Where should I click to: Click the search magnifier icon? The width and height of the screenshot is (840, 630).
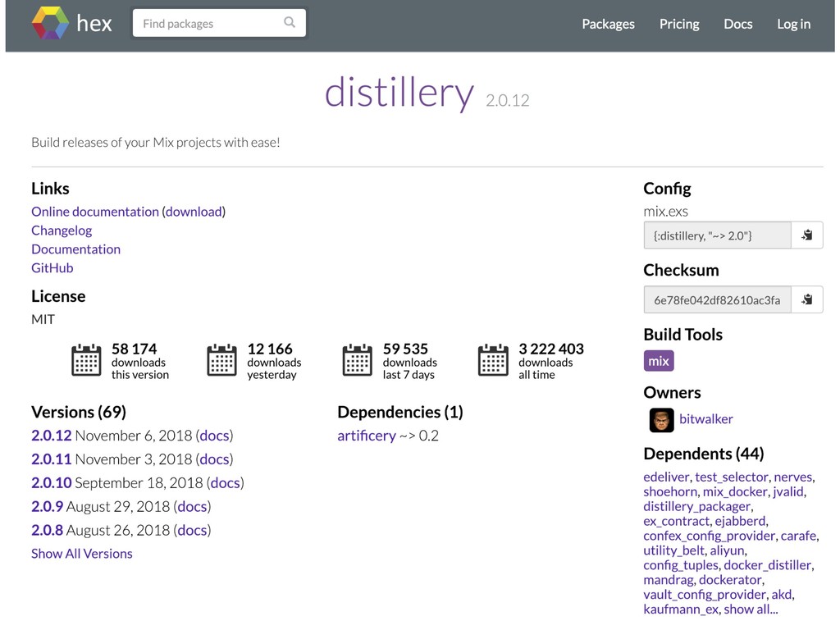coord(290,22)
